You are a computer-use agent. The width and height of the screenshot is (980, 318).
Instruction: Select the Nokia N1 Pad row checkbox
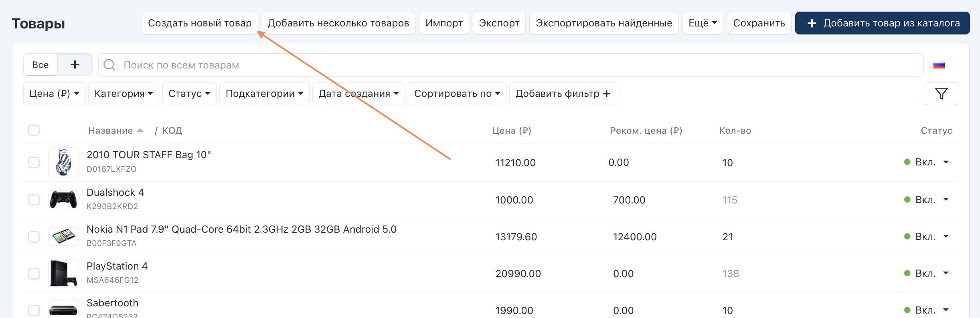point(34,237)
